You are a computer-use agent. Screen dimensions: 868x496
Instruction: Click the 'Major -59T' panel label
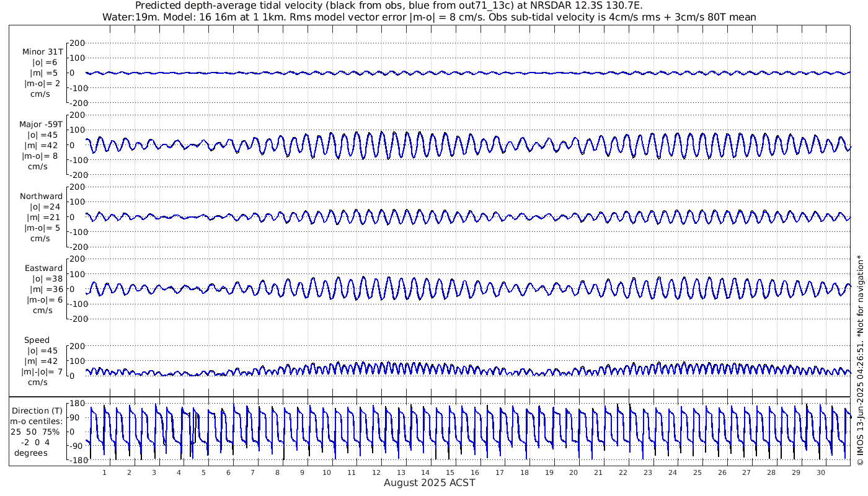click(41, 125)
